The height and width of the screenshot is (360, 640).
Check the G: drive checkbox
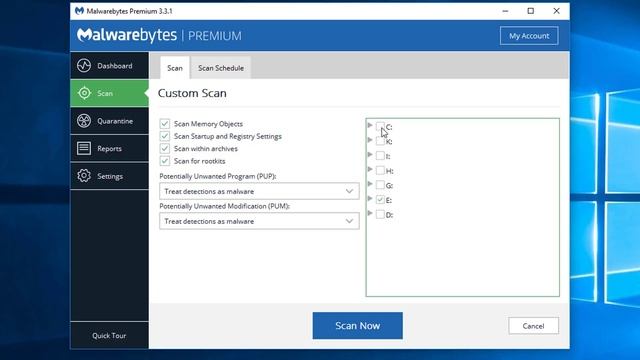point(380,185)
